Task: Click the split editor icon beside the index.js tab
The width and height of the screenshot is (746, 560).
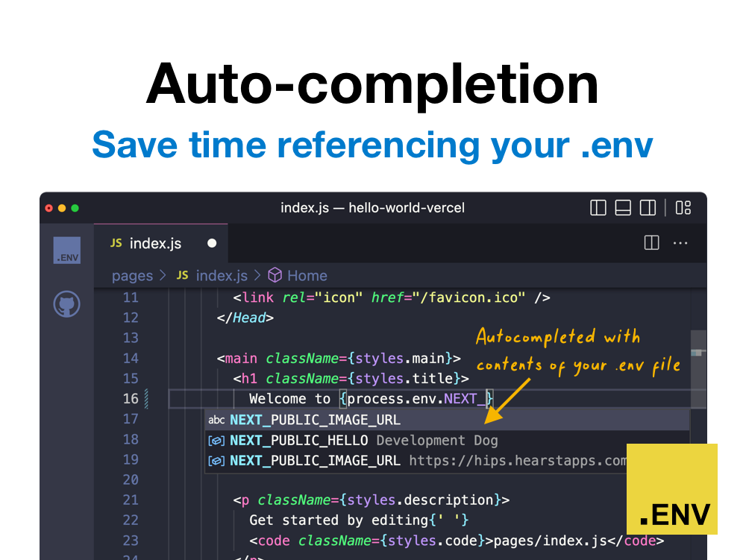Action: tap(651, 242)
